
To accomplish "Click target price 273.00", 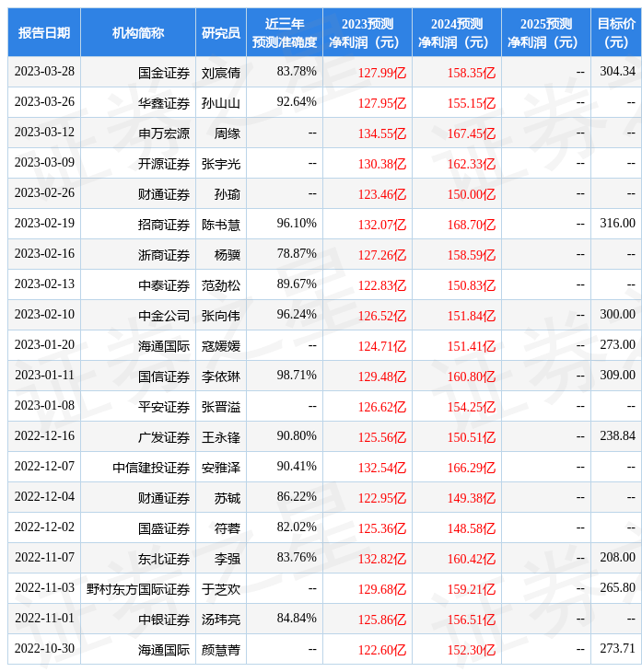I will [617, 345].
